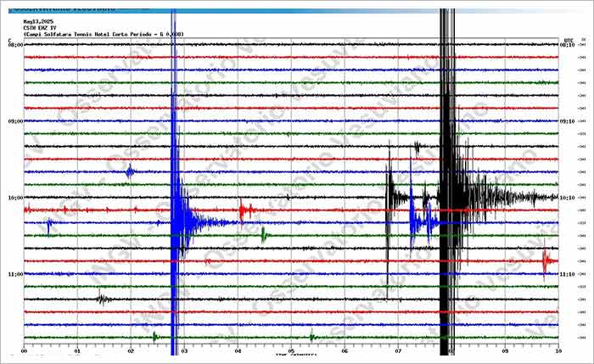Viewport: 594px width, 364px height.
Task: Click the 09:10 label on right axis
Action: pos(568,121)
